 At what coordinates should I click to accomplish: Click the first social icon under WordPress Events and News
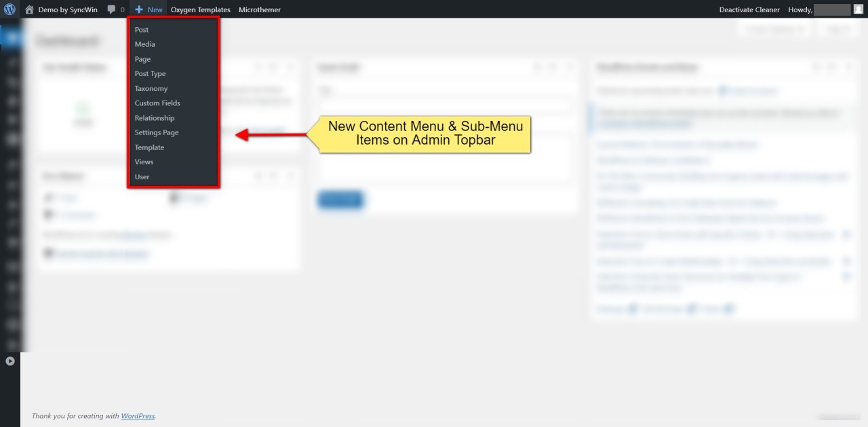pos(633,308)
